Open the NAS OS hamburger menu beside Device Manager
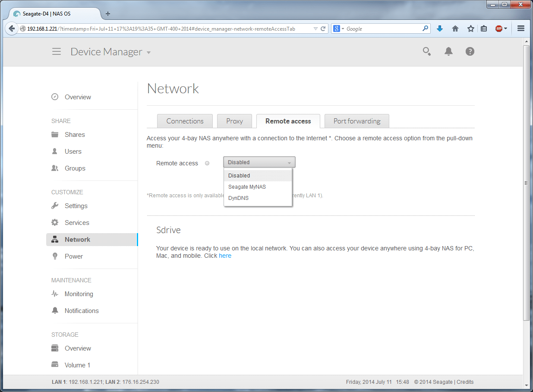Image resolution: width=533 pixels, height=392 pixels. click(57, 52)
